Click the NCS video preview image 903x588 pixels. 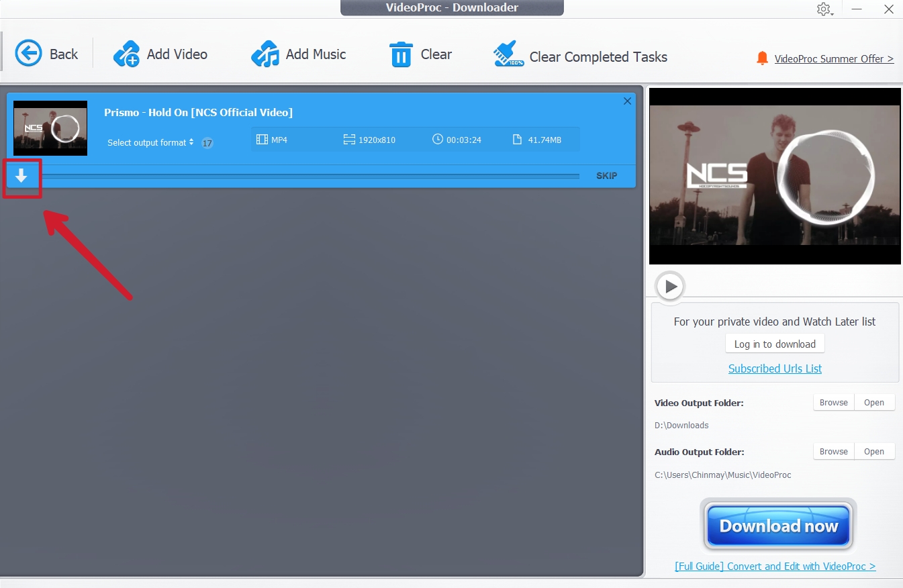775,176
